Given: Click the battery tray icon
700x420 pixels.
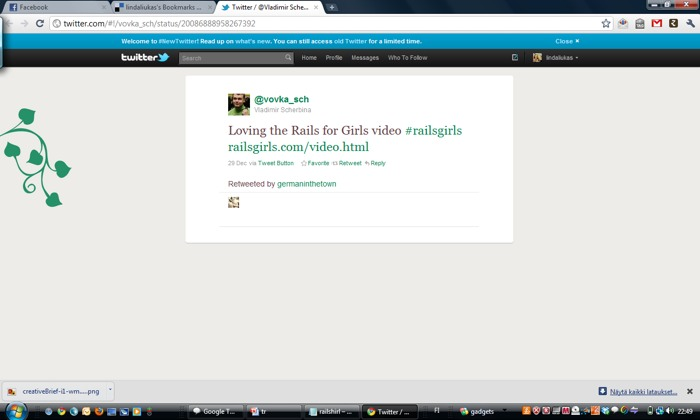Looking at the screenshot, I should tap(650, 411).
